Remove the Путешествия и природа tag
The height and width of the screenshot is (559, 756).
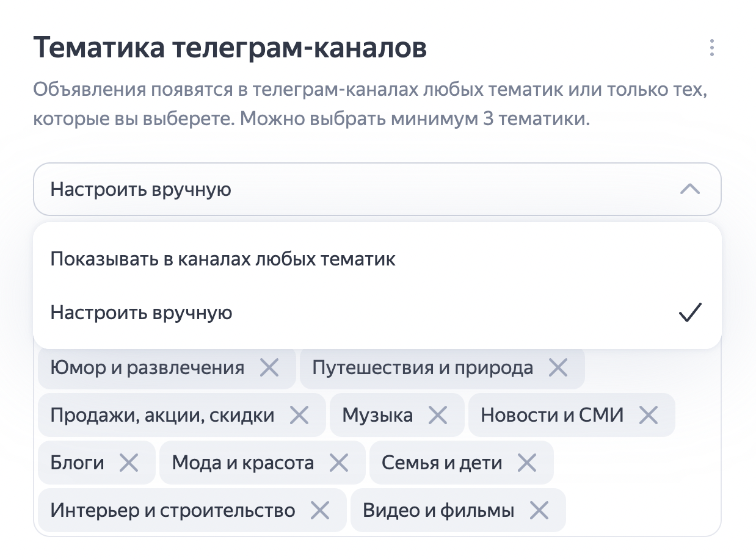[558, 367]
